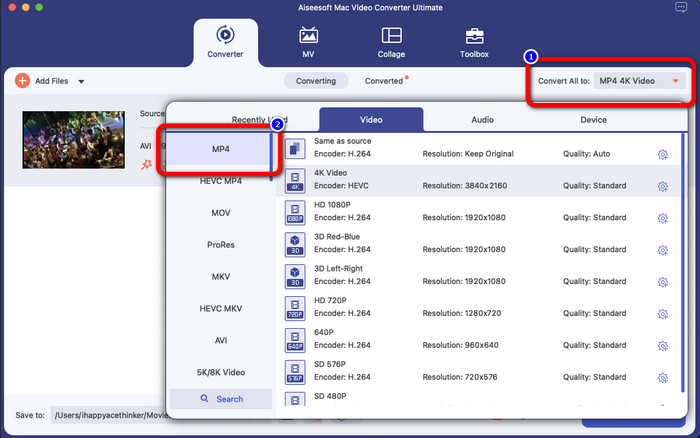Open settings gear for Same as source

point(662,154)
